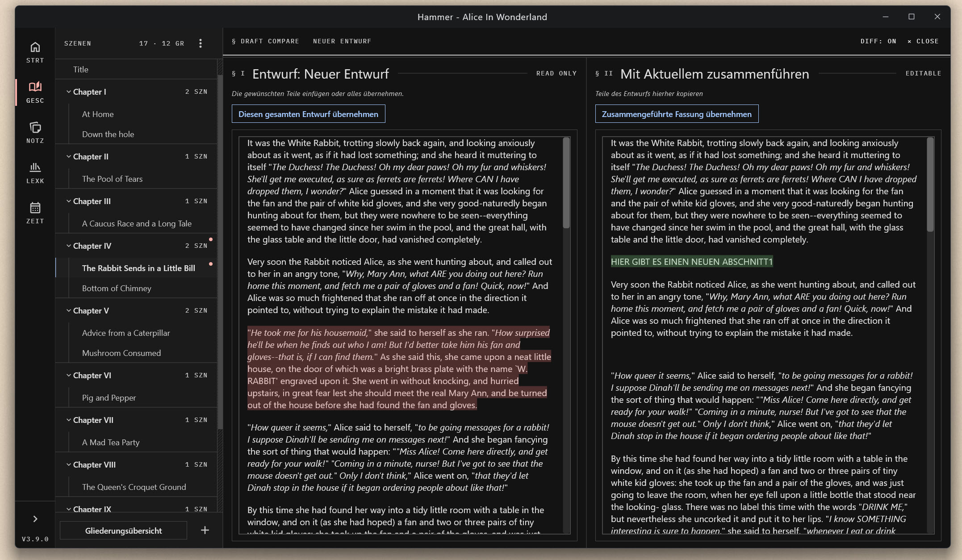Open the scenes three-dot options menu
Viewport: 962px width, 560px height.
(201, 43)
